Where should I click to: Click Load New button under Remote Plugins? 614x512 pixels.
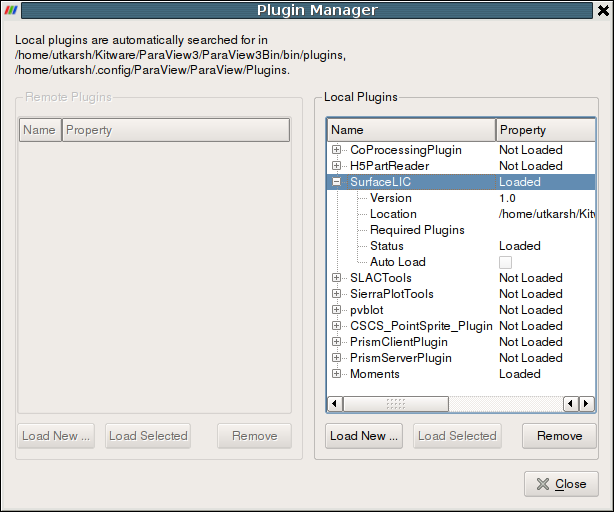click(x=56, y=436)
